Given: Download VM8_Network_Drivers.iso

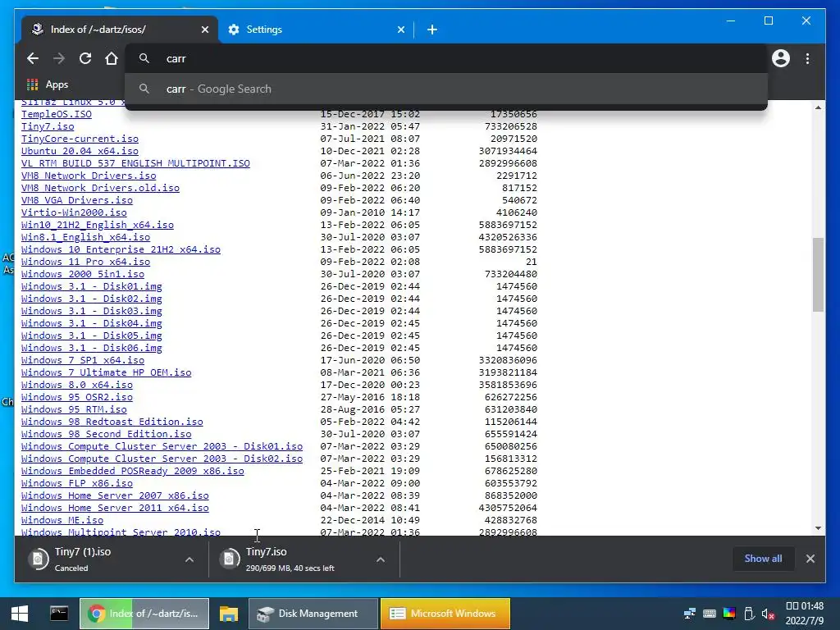Looking at the screenshot, I should click(x=89, y=176).
